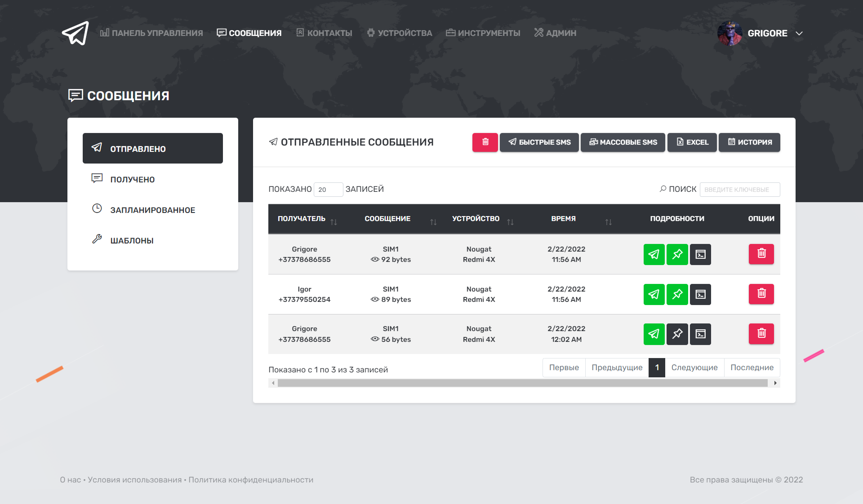The image size is (863, 504).
Task: Delete Igor's message with the red trash icon
Action: coord(761,294)
